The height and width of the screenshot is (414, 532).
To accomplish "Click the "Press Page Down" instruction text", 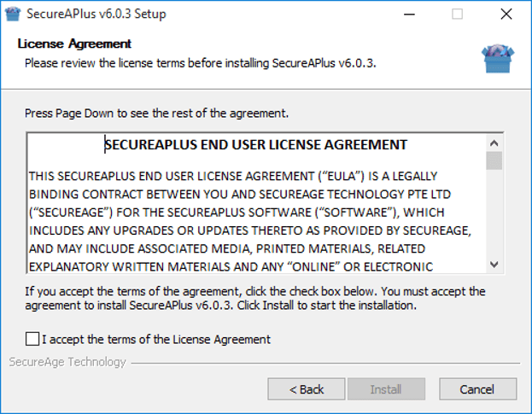I will 156,113.
